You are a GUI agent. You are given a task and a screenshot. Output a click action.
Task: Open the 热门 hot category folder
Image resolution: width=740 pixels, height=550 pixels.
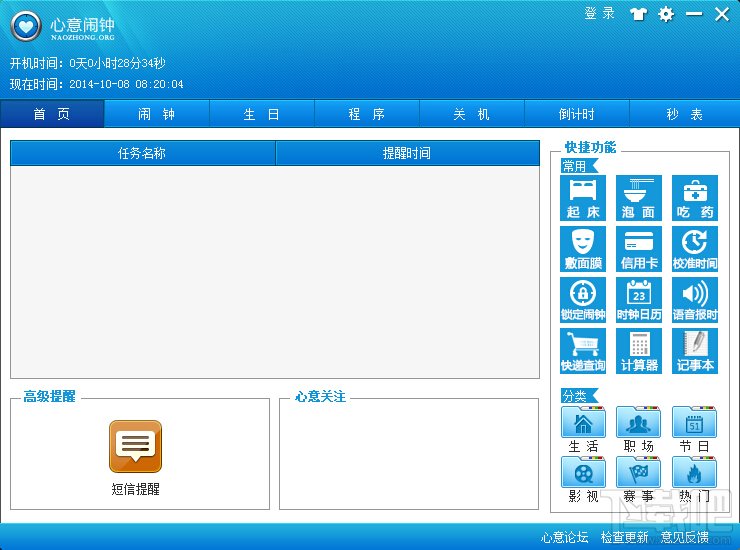point(694,479)
